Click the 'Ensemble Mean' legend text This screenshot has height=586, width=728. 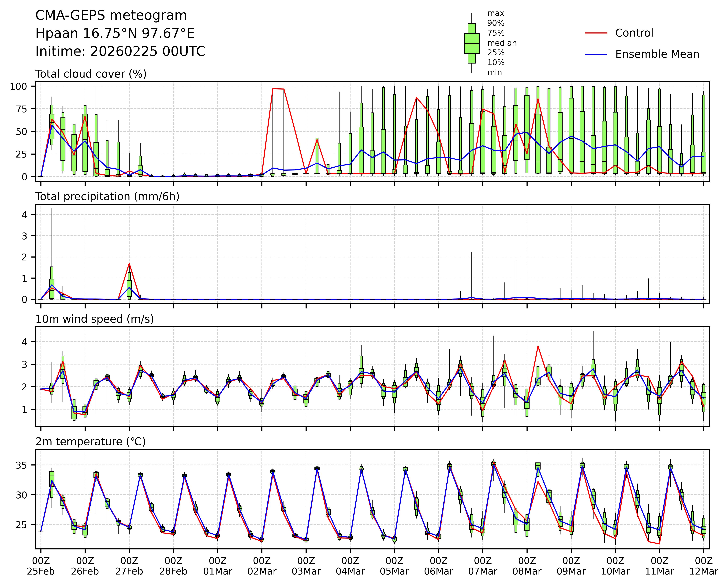point(657,54)
